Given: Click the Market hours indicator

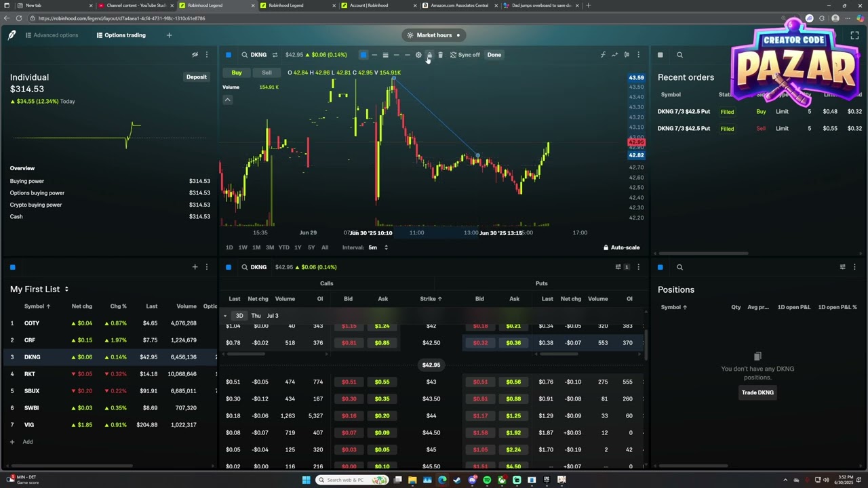Looking at the screenshot, I should click(433, 35).
